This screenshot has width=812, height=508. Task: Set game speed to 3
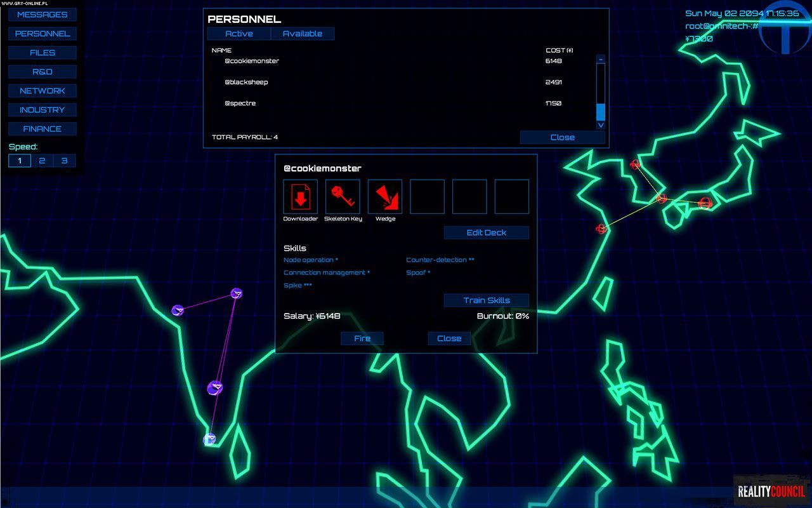[64, 161]
